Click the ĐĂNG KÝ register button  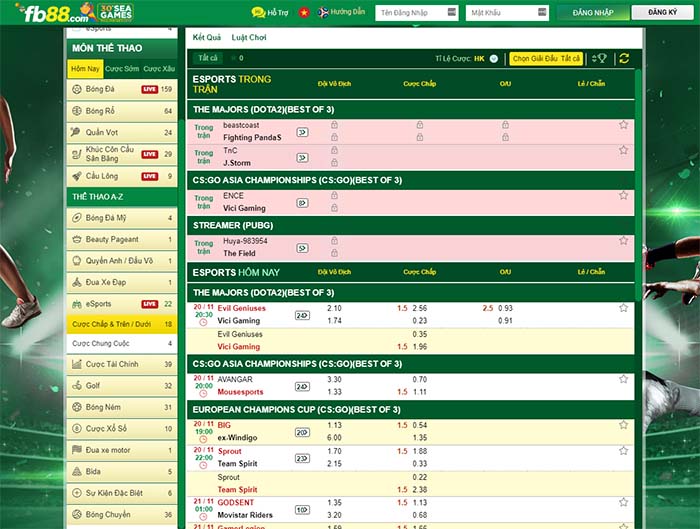point(662,13)
